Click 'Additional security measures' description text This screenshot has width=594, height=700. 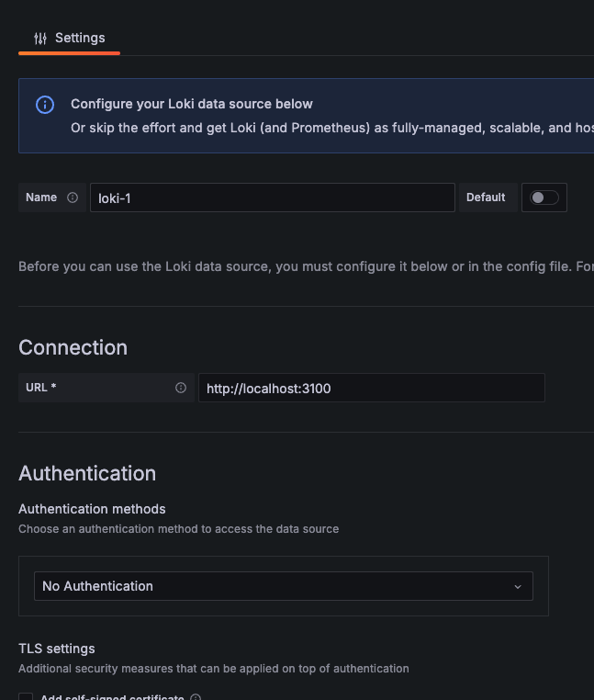coord(214,669)
